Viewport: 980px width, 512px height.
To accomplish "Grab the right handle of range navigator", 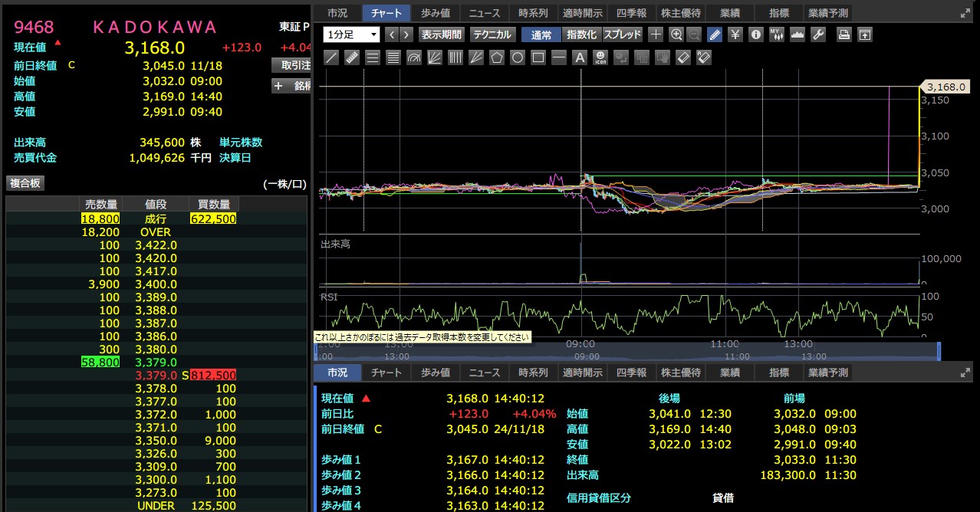I will (939, 351).
